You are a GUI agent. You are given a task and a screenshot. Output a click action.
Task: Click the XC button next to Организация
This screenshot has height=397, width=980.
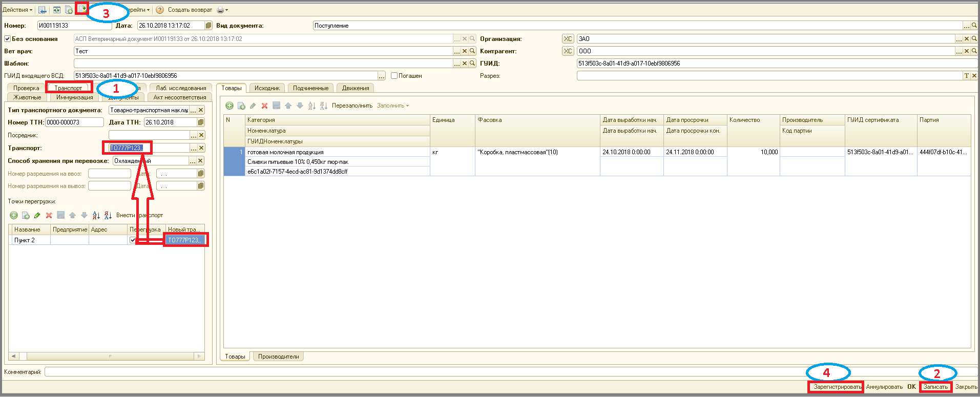(568, 39)
